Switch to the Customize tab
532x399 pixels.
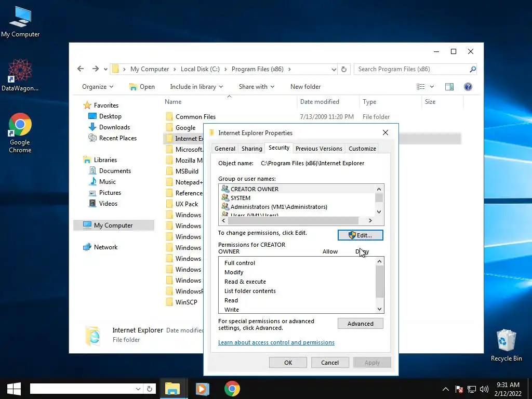(x=362, y=149)
